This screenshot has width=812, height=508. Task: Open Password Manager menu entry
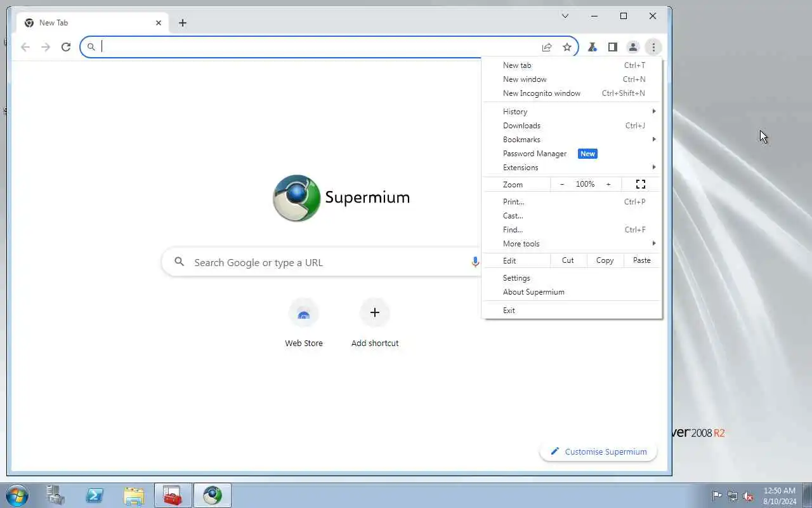572,154
